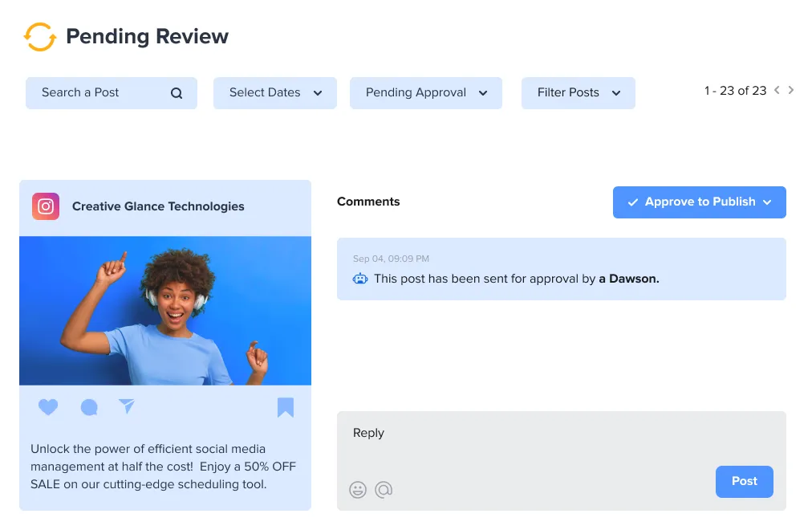Click the bot icon in comment
This screenshot has height=530, width=812.
tap(360, 279)
